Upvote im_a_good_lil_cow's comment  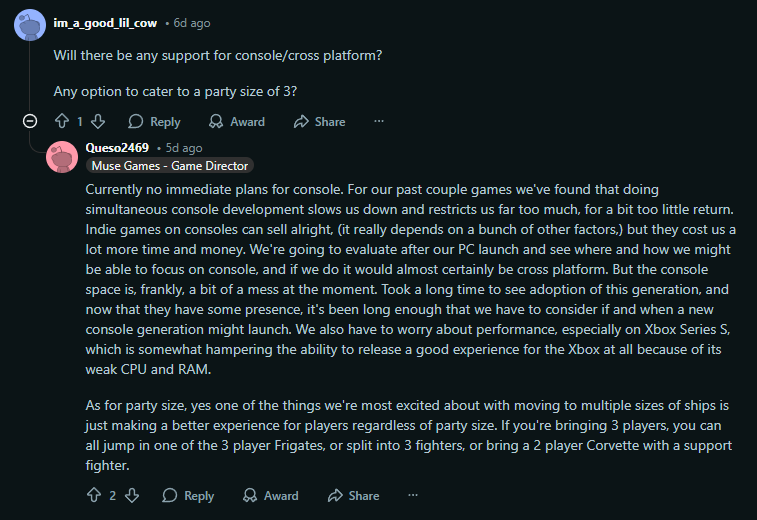pos(62,122)
